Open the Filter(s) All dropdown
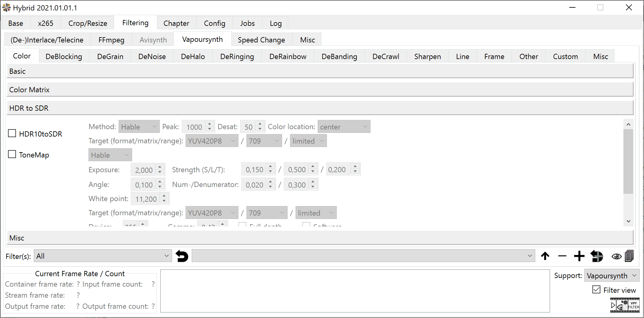644x318 pixels. (x=103, y=256)
